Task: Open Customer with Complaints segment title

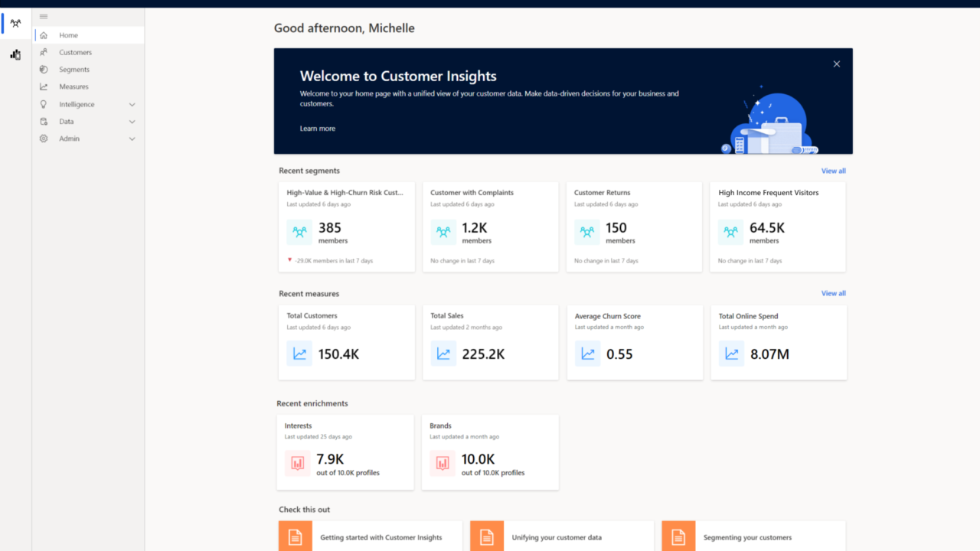Action: point(472,193)
